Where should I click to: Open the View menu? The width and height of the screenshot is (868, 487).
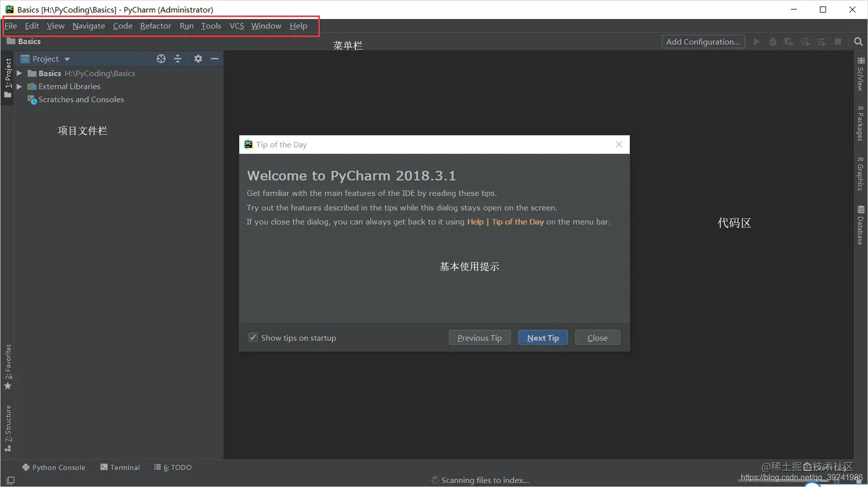pos(56,26)
